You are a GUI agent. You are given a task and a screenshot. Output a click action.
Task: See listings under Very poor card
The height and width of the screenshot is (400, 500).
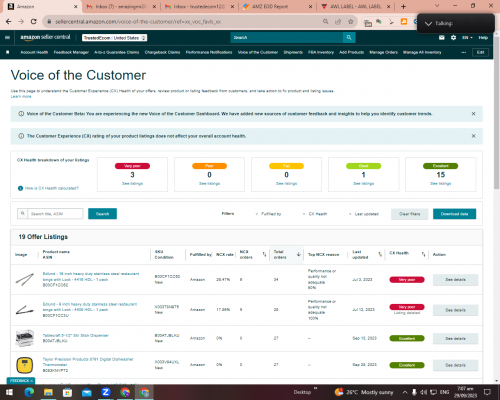(132, 184)
